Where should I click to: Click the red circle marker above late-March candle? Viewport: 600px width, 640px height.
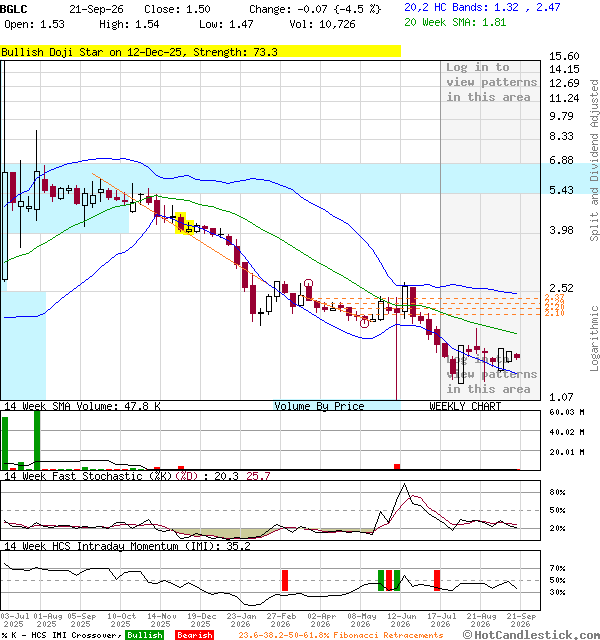pos(309,283)
